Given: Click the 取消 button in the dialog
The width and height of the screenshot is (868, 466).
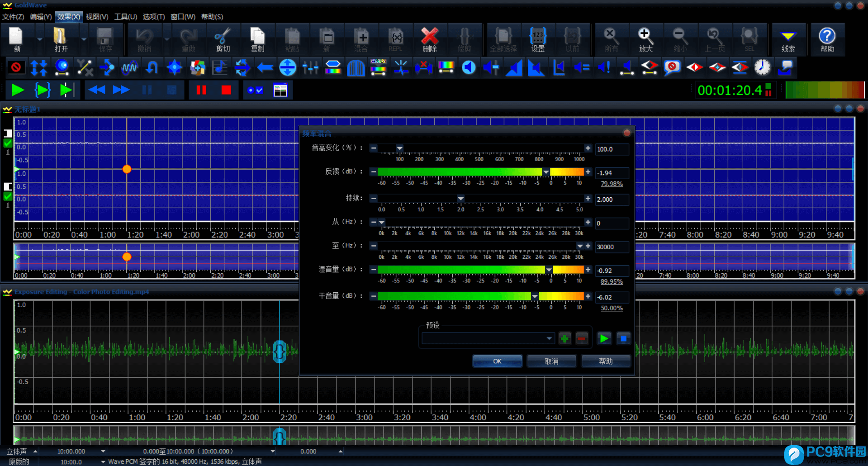Looking at the screenshot, I should (x=551, y=361).
